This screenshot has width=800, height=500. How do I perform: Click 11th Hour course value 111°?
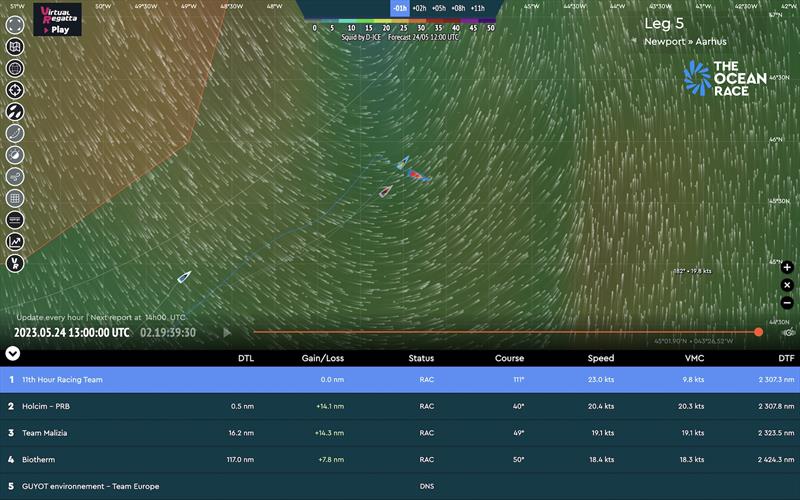click(518, 380)
